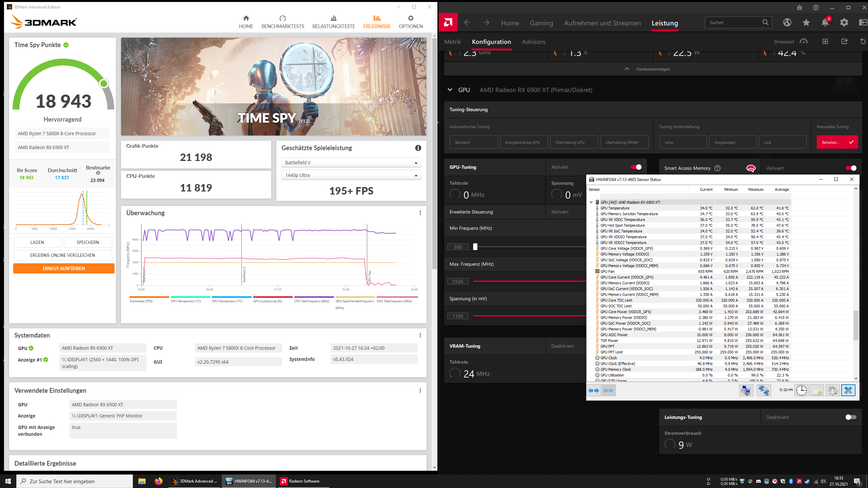Enable Leistungs-Tuning toggle

pyautogui.click(x=851, y=417)
